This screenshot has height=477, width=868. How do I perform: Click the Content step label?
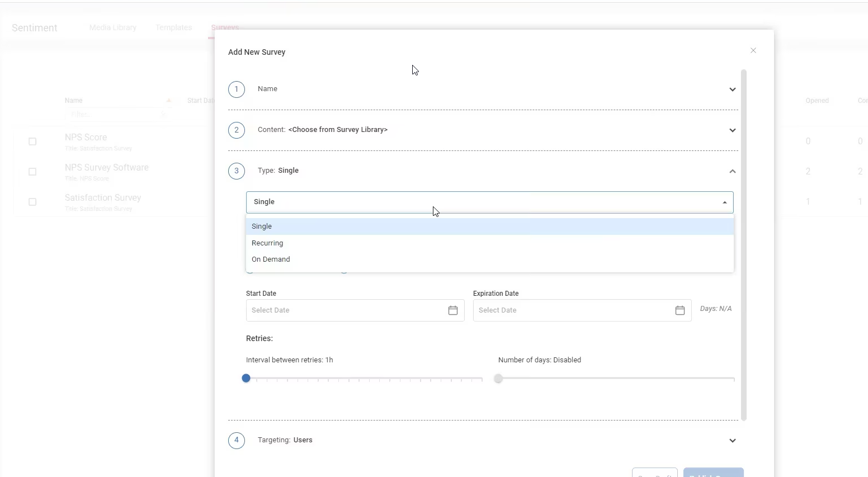323,130
